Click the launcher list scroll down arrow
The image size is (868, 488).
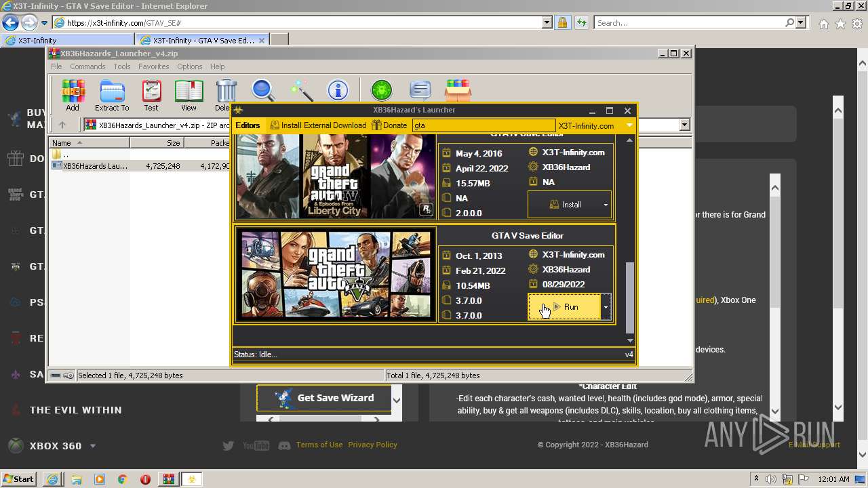click(629, 340)
